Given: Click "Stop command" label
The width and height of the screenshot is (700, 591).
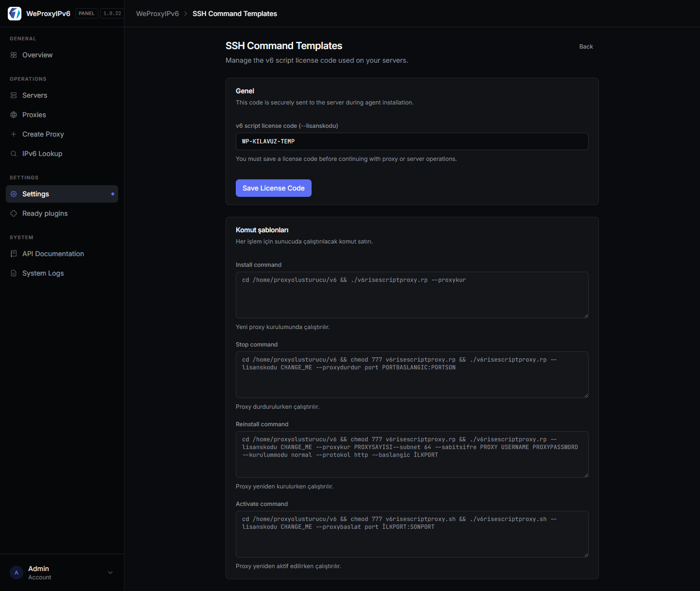Looking at the screenshot, I should 257,345.
